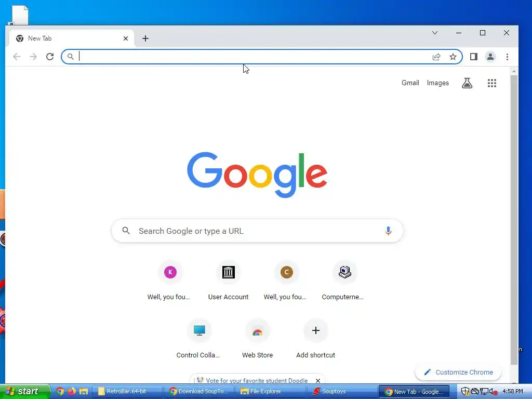Click the share page icon in address bar

436,57
